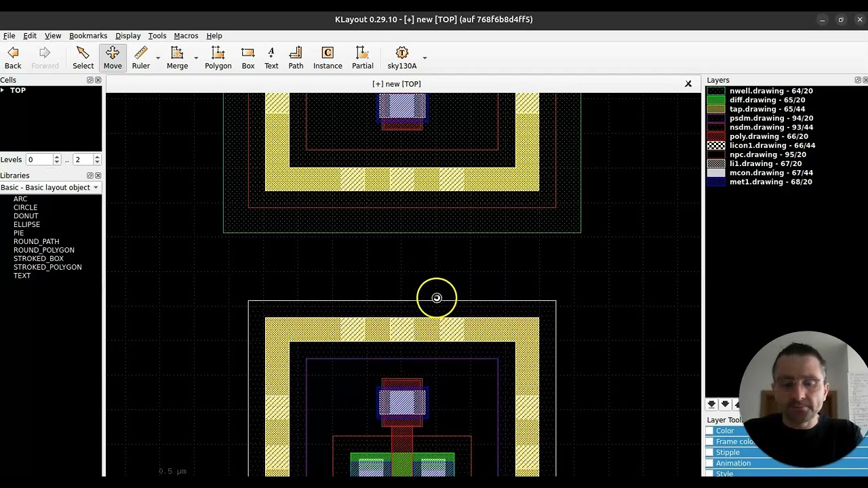Pick the Box drawing tool

tap(248, 58)
